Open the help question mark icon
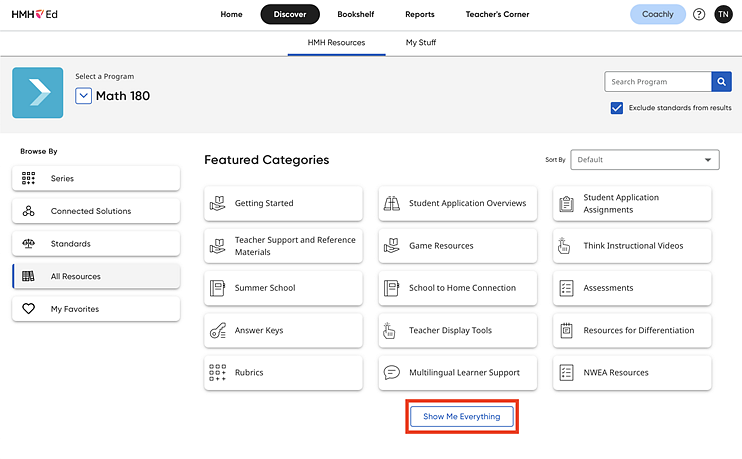This screenshot has width=742, height=459. tap(698, 14)
